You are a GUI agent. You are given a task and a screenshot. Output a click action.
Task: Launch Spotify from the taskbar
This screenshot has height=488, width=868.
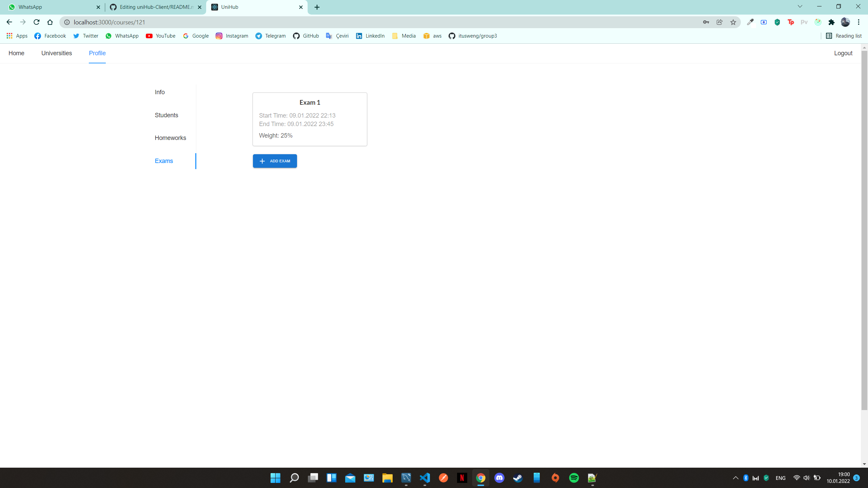click(x=574, y=478)
